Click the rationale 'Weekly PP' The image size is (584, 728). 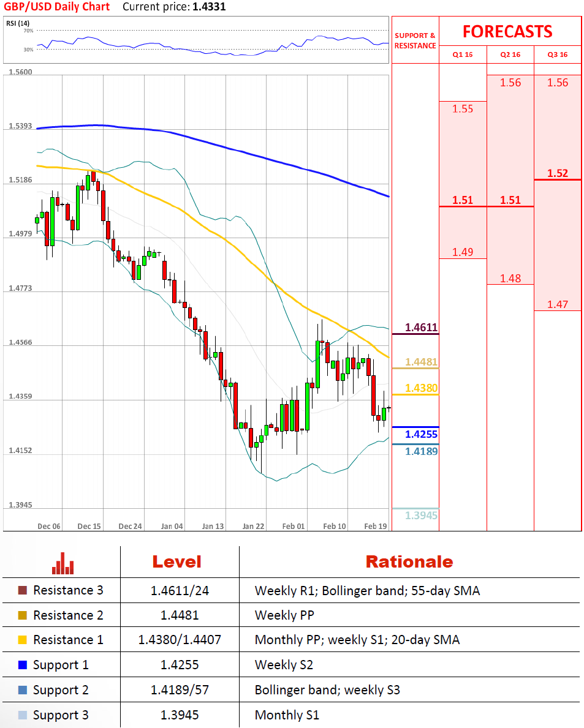pyautogui.click(x=284, y=615)
